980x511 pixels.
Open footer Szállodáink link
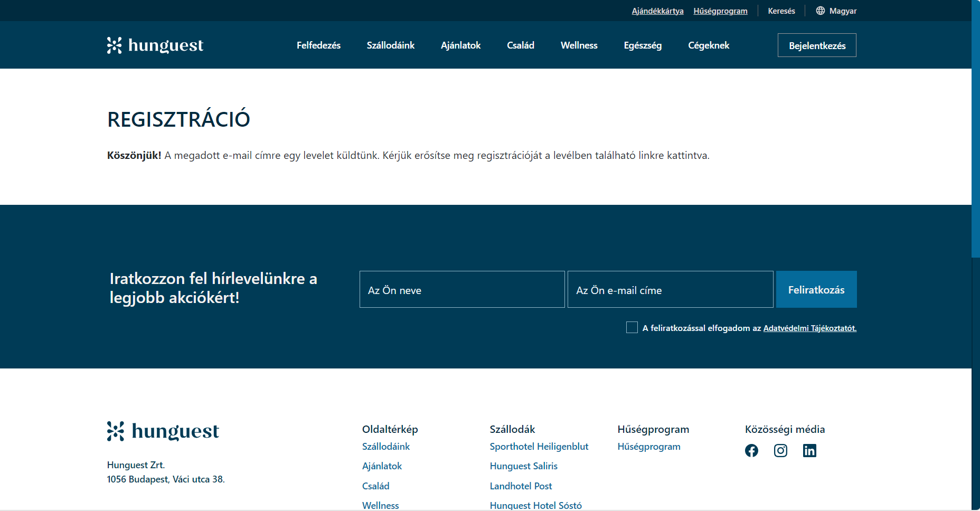point(386,447)
